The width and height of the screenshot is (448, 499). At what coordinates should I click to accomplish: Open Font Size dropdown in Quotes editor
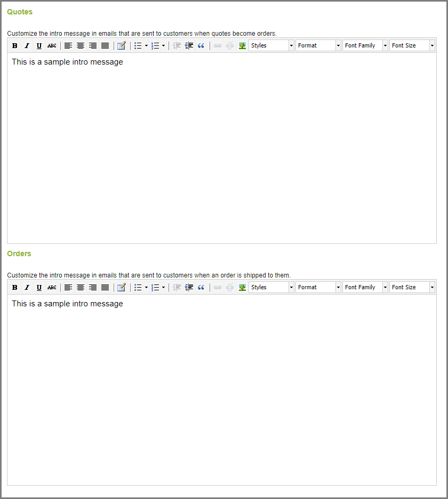[412, 45]
